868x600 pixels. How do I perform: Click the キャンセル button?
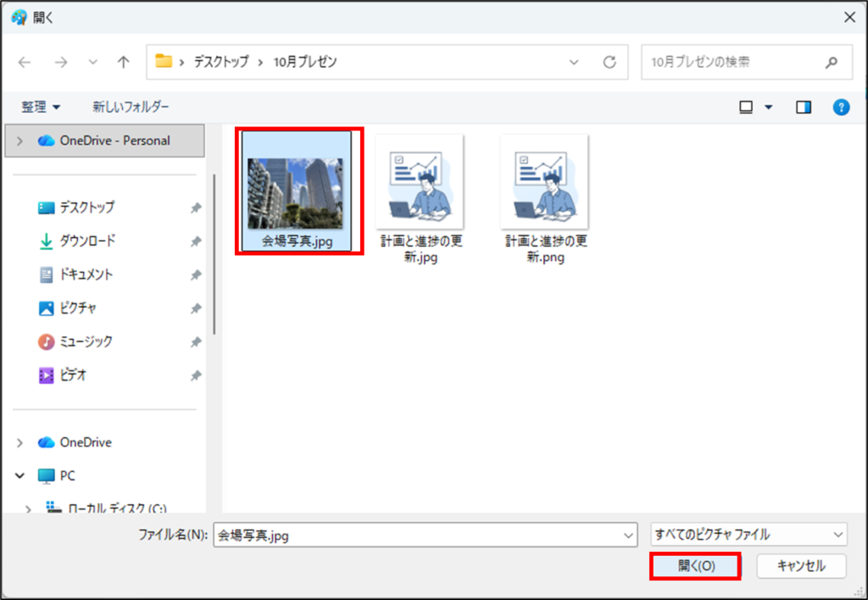(x=801, y=566)
